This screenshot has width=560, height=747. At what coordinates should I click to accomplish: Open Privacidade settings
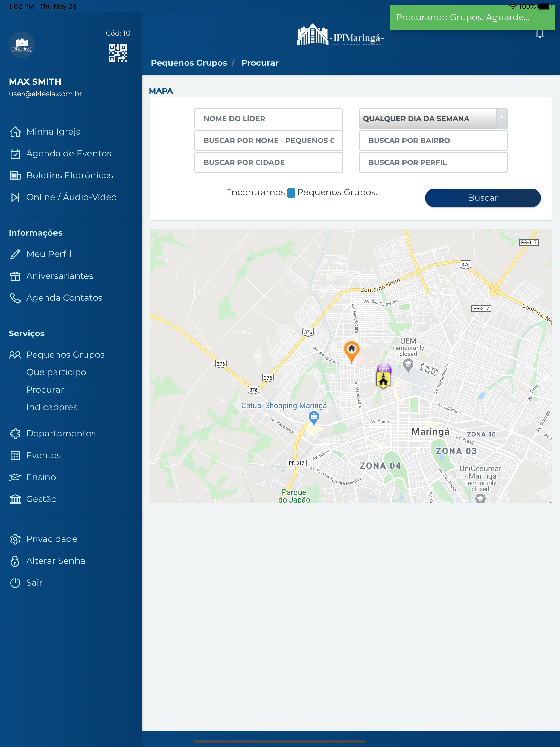coord(52,539)
